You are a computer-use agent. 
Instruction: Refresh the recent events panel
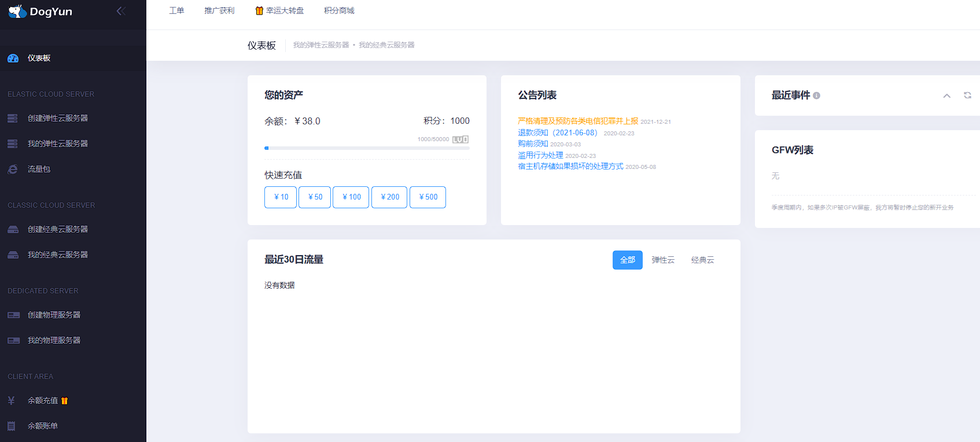coord(967,95)
